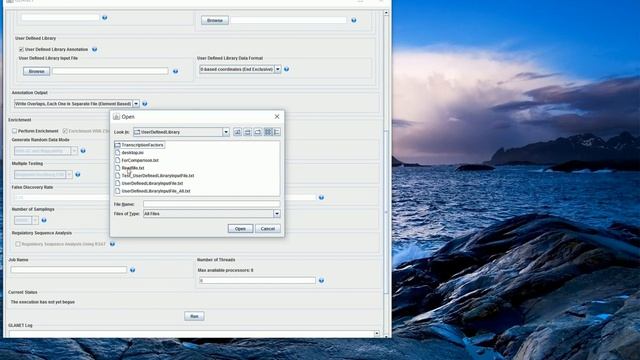Open User Defined Library Data Format dropdown
640x360 pixels.
coord(278,69)
